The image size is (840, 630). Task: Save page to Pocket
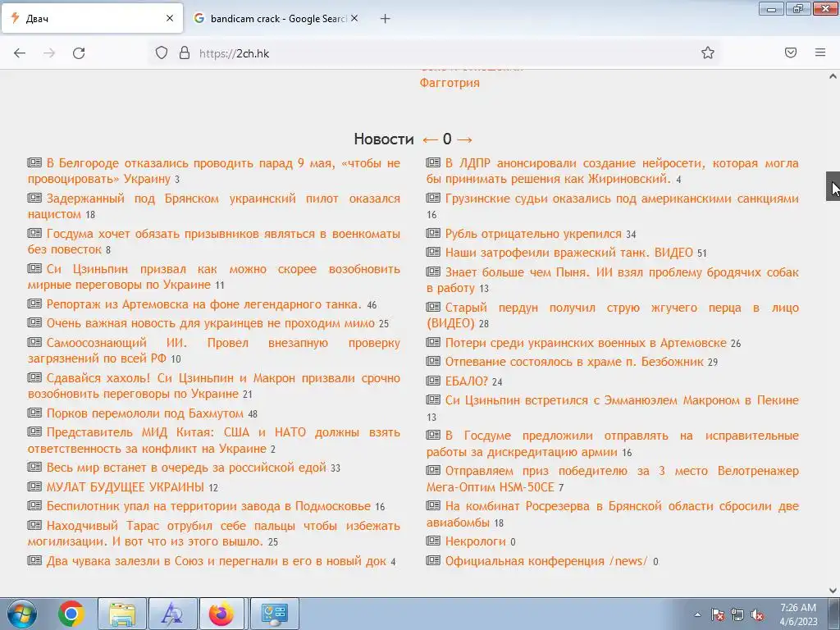point(791,52)
